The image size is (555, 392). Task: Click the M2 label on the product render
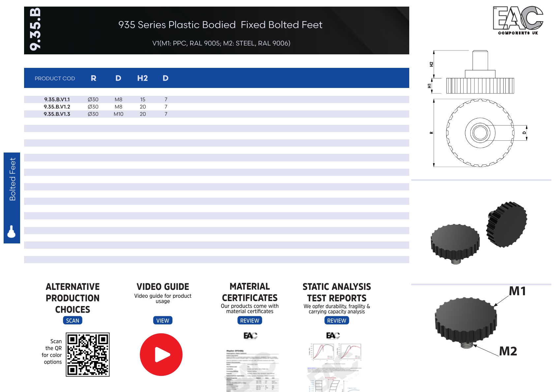(x=508, y=351)
